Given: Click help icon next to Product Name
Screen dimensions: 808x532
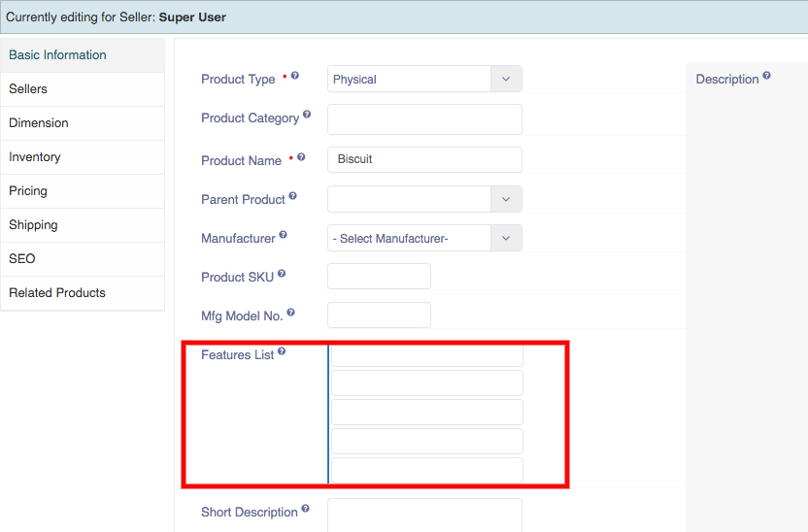Looking at the screenshot, I should click(x=301, y=157).
